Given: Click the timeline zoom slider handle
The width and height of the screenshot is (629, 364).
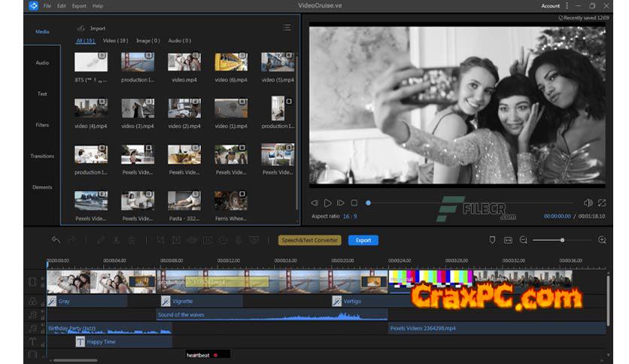Looking at the screenshot, I should [x=562, y=240].
